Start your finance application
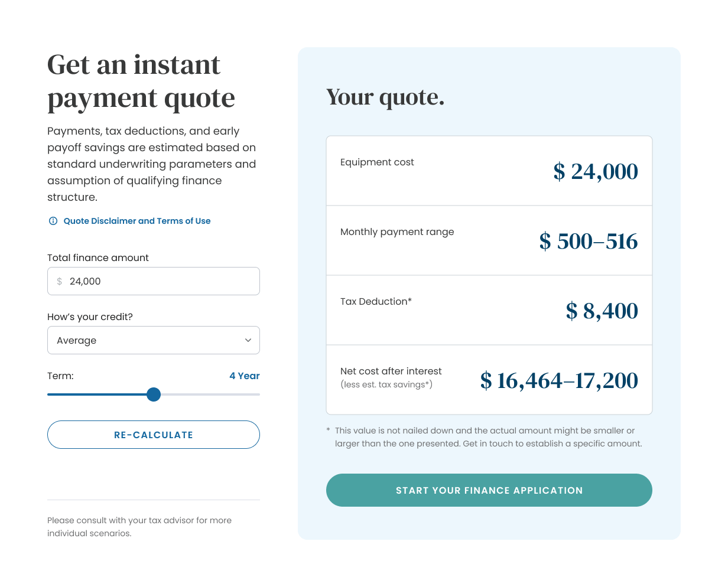 point(489,490)
